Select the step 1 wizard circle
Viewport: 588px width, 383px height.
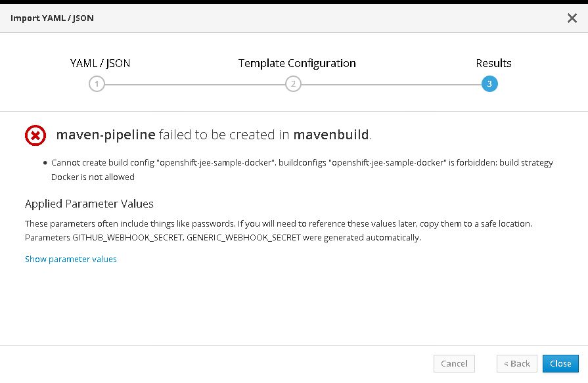tap(97, 83)
